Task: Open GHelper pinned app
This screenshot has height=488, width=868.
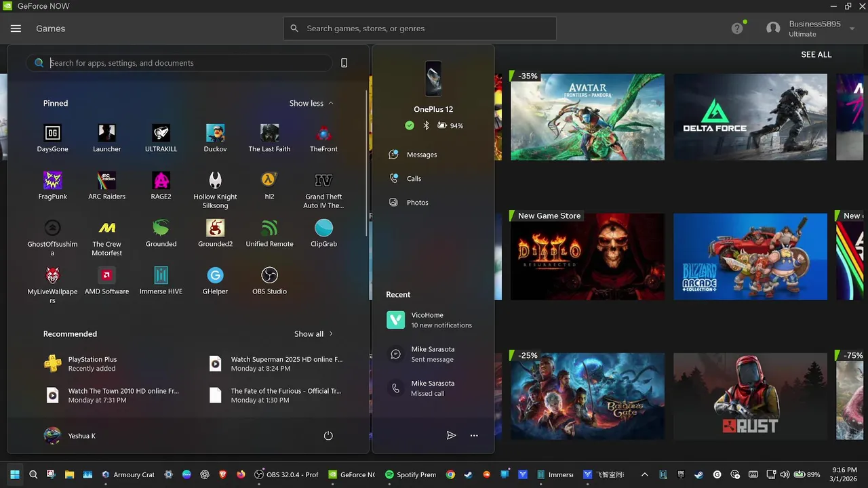Action: (215, 281)
